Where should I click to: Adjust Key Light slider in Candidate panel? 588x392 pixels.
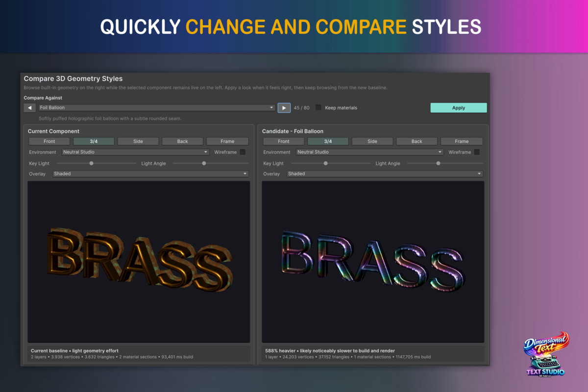tap(331, 163)
